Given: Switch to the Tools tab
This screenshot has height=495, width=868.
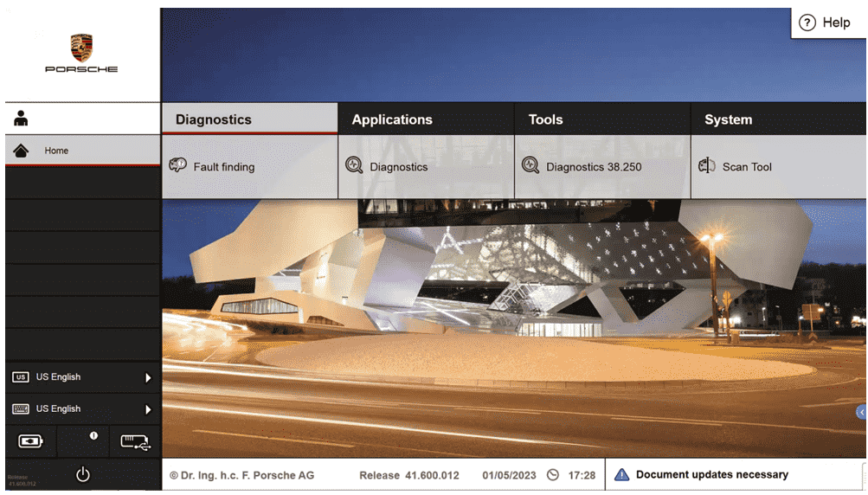Looking at the screenshot, I should pyautogui.click(x=602, y=119).
